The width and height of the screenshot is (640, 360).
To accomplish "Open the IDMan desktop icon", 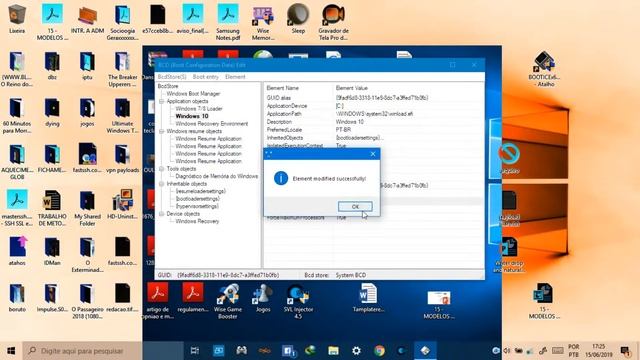I will 52,251.
